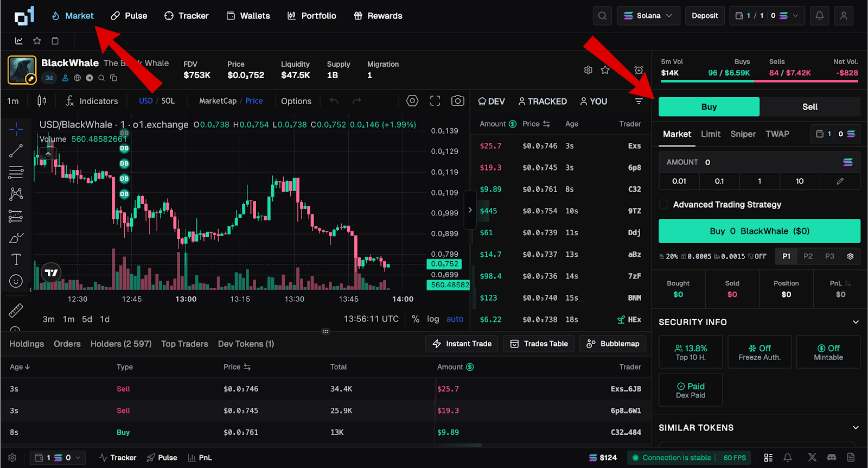
Task: Switch chart display to MarketCap
Action: tap(218, 101)
